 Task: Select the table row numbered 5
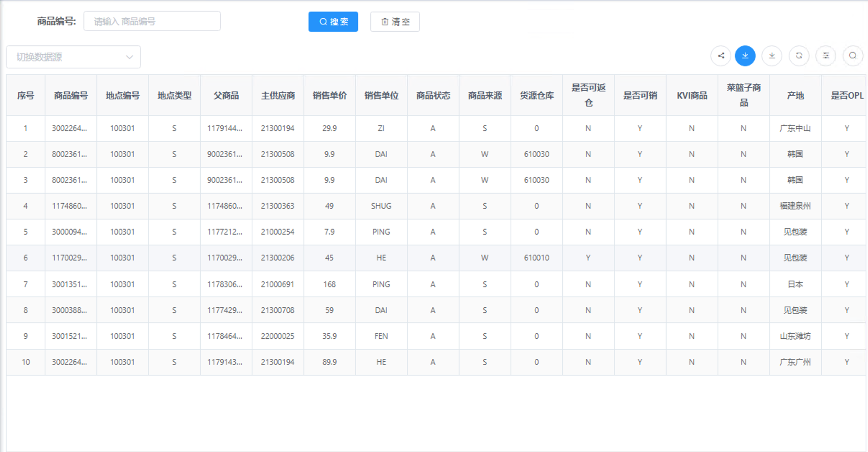pyautogui.click(x=26, y=232)
